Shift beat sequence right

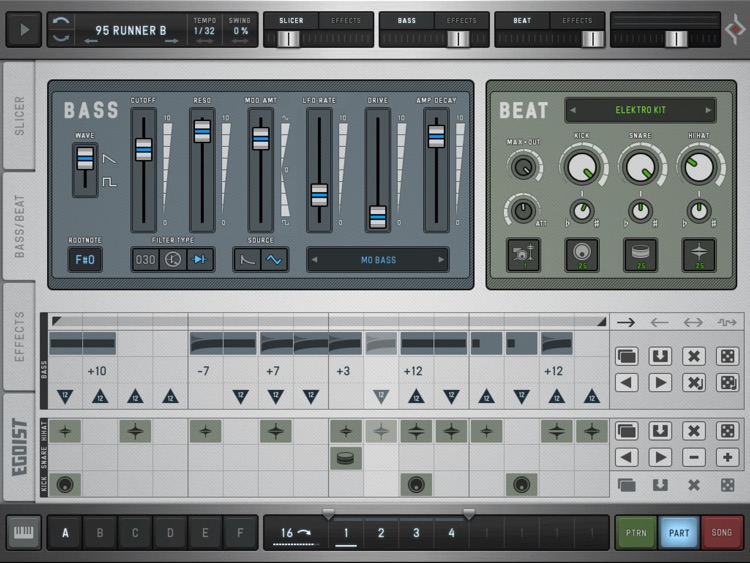click(x=660, y=457)
